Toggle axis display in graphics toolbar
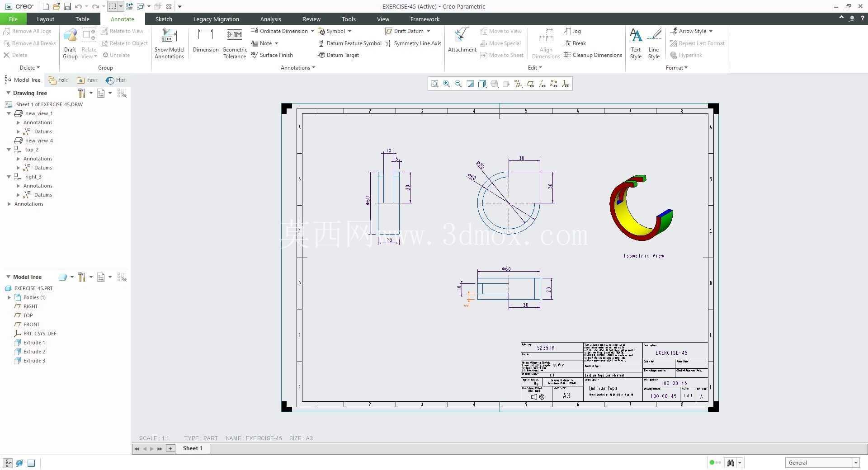This screenshot has width=868, height=470. [x=542, y=84]
